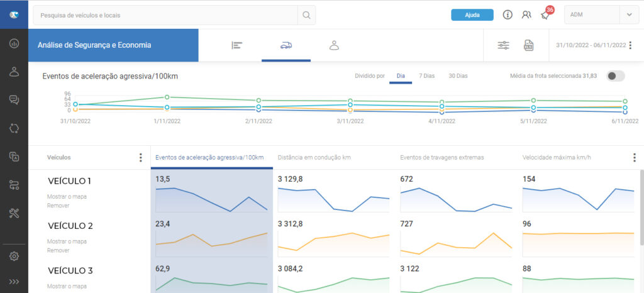
Task: Click the Ajuda button
Action: (472, 15)
